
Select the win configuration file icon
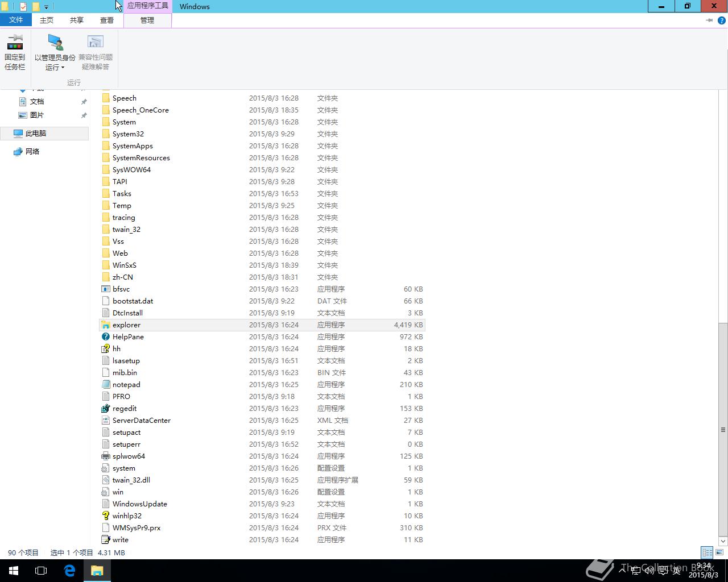click(x=105, y=492)
